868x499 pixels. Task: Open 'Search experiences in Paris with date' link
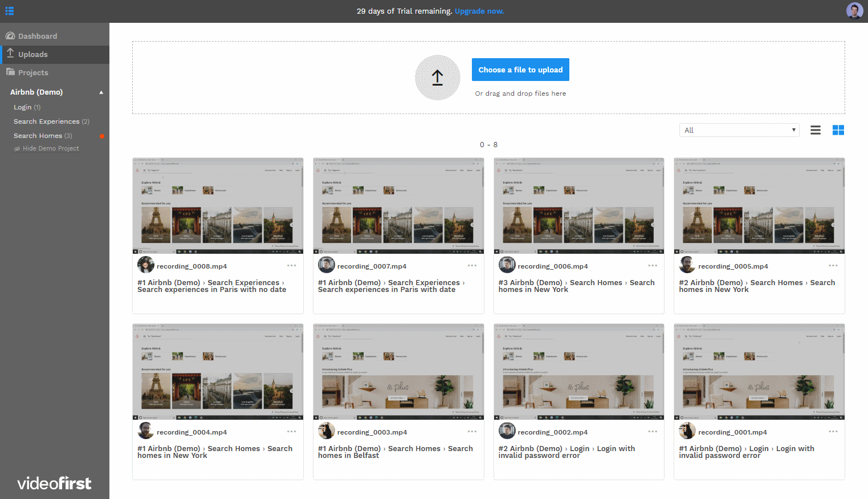point(386,290)
